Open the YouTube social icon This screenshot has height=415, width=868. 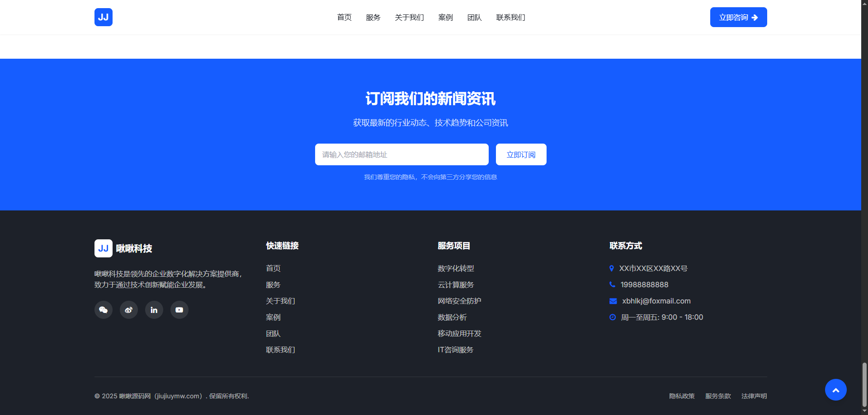coord(179,310)
